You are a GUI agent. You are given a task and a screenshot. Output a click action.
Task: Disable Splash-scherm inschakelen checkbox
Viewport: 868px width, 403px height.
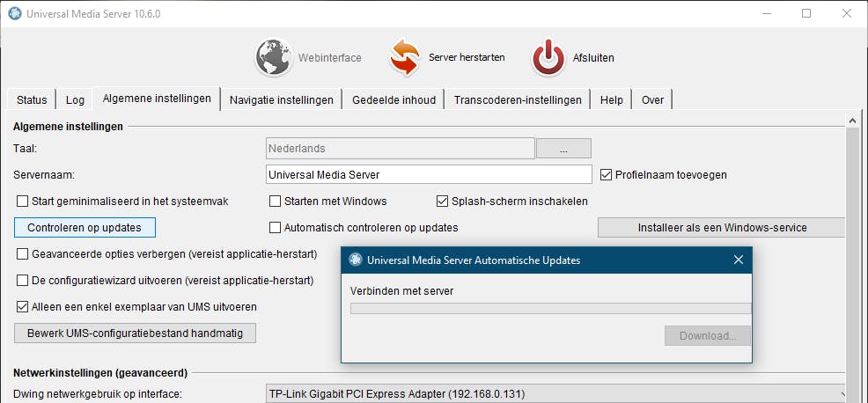click(442, 201)
